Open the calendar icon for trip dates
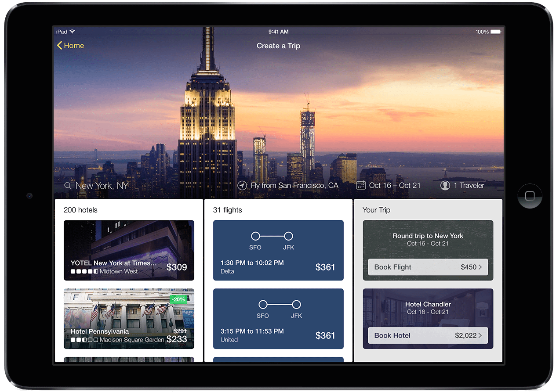Viewport: 556px width, 392px height. coord(361,185)
